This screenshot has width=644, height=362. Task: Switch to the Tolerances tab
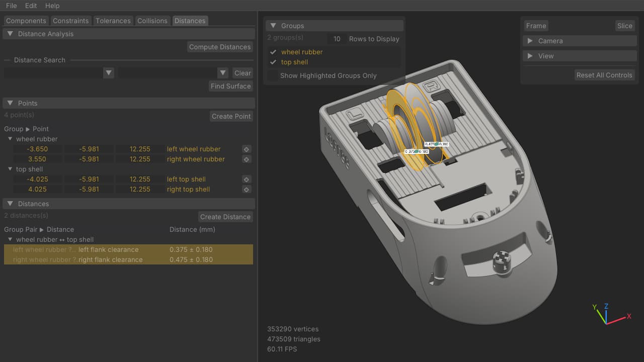pyautogui.click(x=113, y=21)
